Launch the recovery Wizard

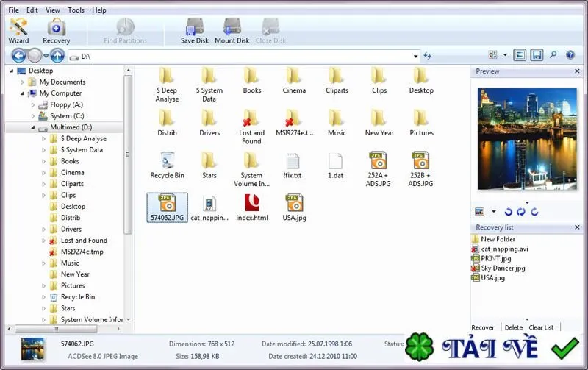click(x=18, y=31)
